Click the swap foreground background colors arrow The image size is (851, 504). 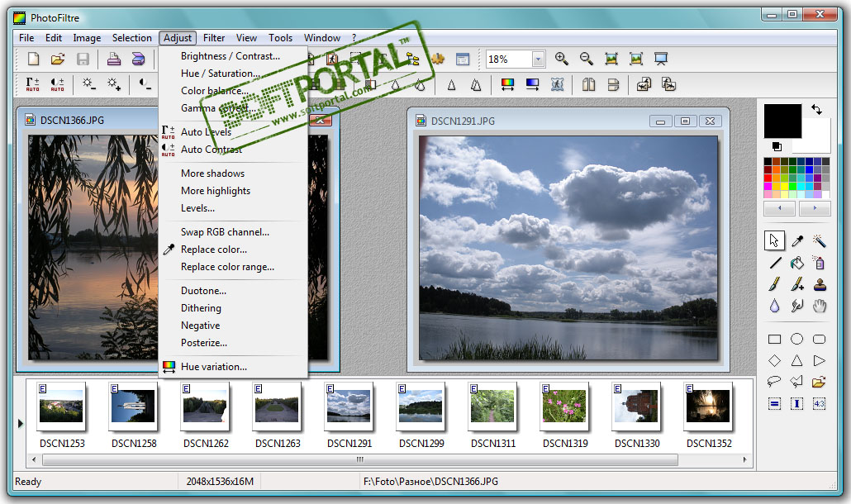816,110
